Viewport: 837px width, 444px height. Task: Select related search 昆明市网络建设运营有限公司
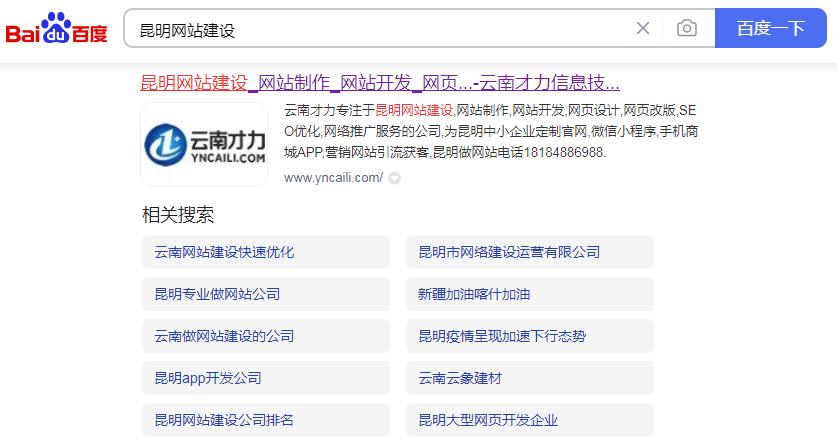[x=530, y=252]
